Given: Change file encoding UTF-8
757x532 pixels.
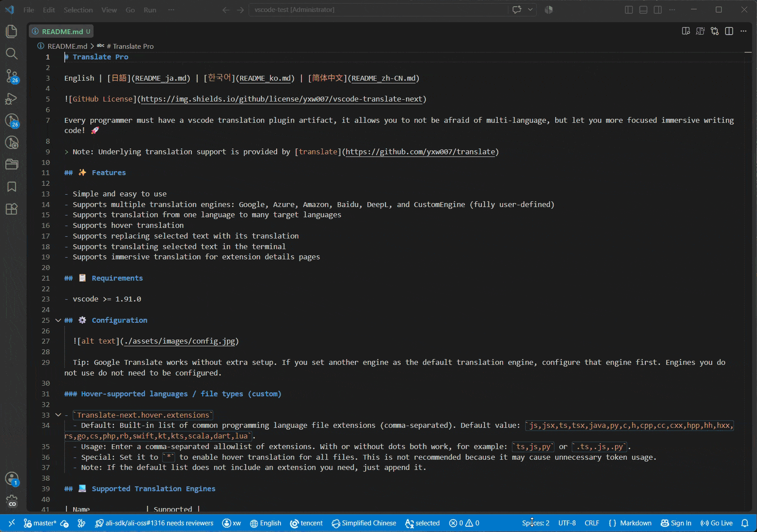Looking at the screenshot, I should (567, 523).
